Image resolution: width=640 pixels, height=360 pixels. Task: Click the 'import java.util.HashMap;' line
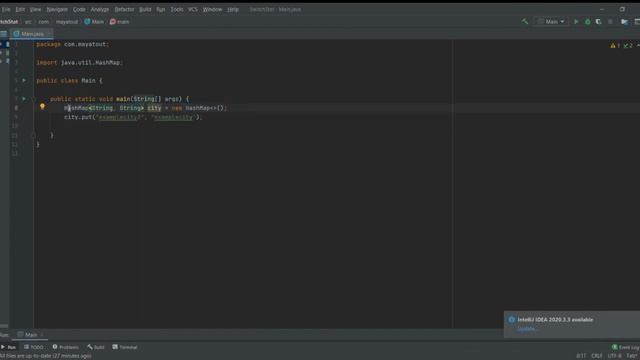pos(80,62)
